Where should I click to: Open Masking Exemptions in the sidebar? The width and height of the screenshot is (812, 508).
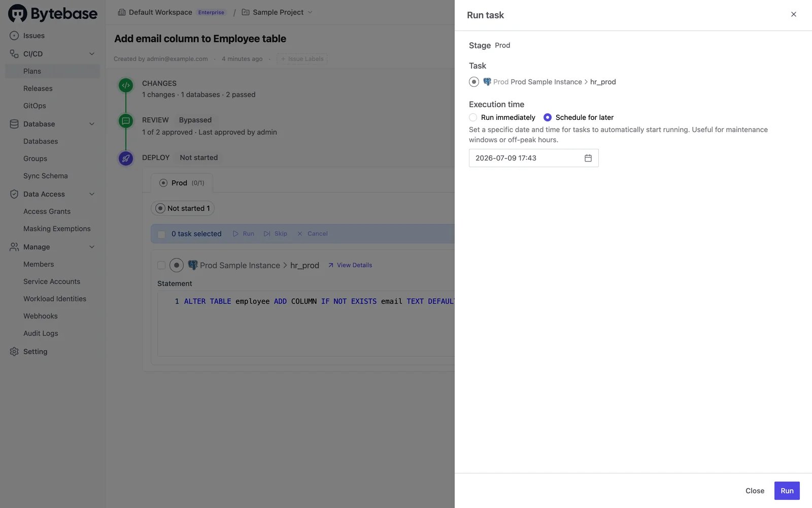click(57, 229)
